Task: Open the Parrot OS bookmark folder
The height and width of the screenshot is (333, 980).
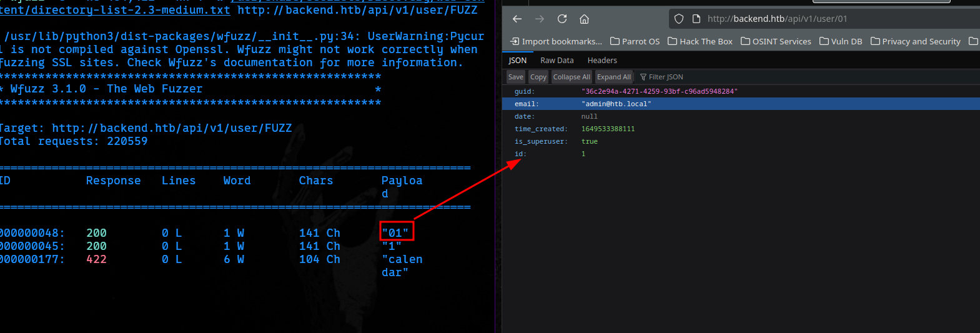Action: tap(635, 41)
